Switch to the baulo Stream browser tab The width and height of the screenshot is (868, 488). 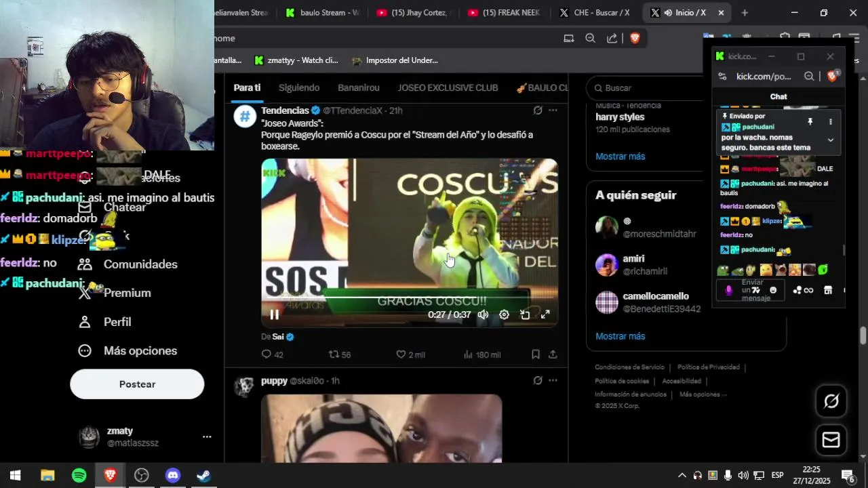coord(322,13)
